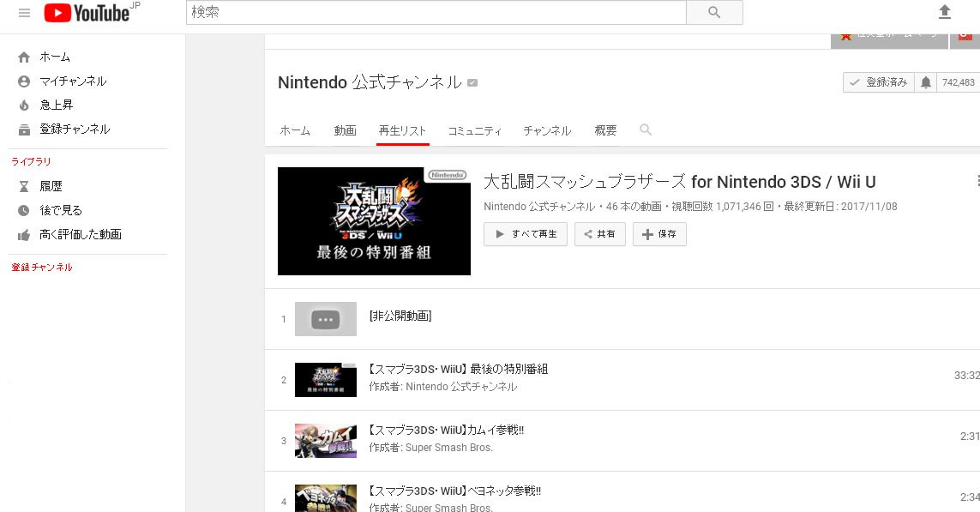Focus the 検索 search input field
This screenshot has width=980, height=512.
(436, 13)
